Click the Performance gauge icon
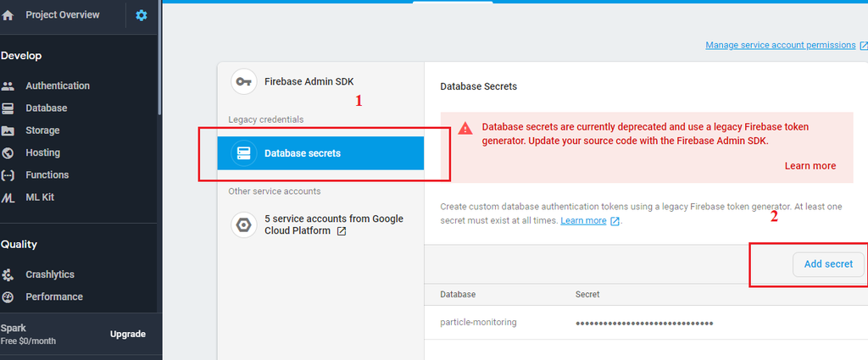Screen dimensions: 868x360 tap(8, 296)
